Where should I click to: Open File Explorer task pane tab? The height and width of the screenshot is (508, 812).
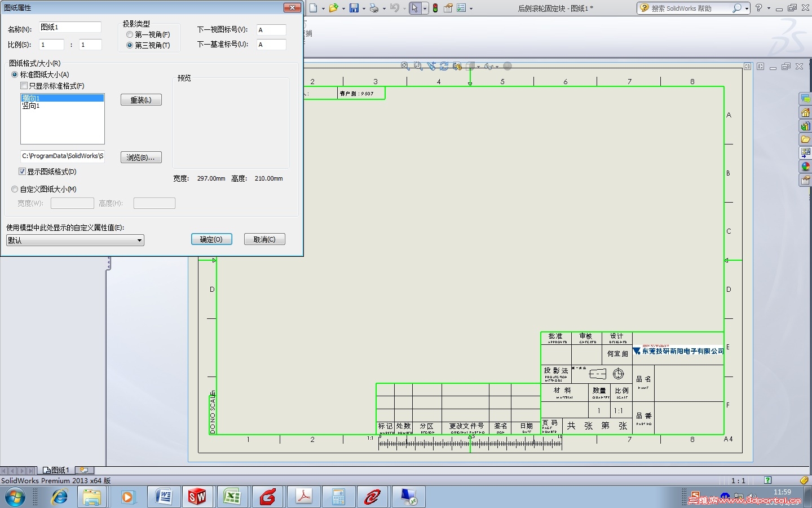click(805, 139)
